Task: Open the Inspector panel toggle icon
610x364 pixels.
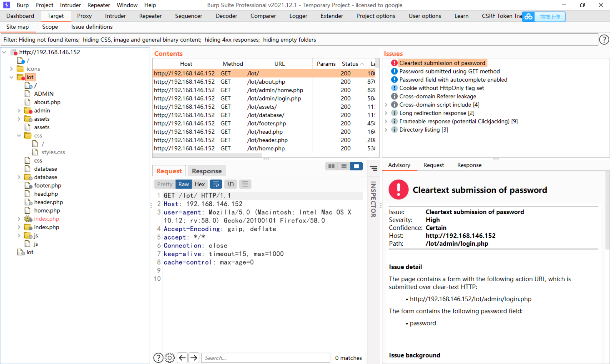Action: coord(374,168)
